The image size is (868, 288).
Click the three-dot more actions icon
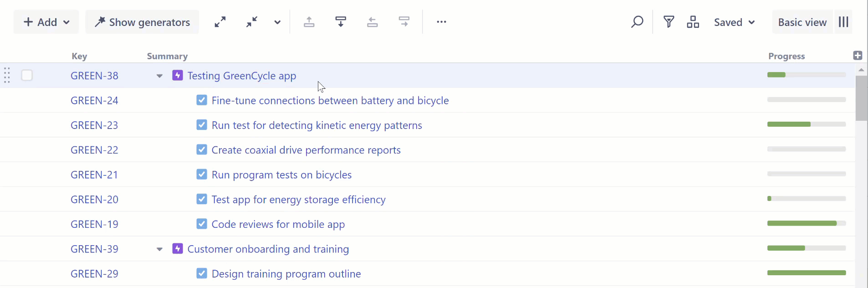pos(441,22)
